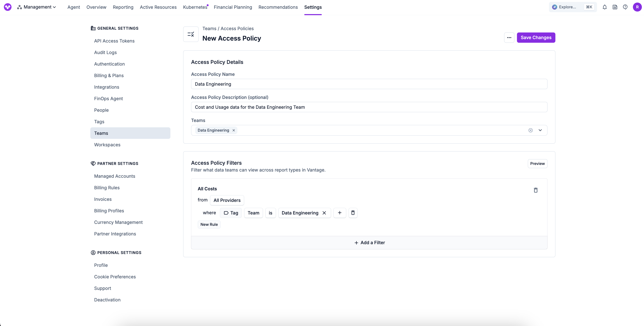
Task: Click the Vantage logo icon
Action: coord(8,7)
